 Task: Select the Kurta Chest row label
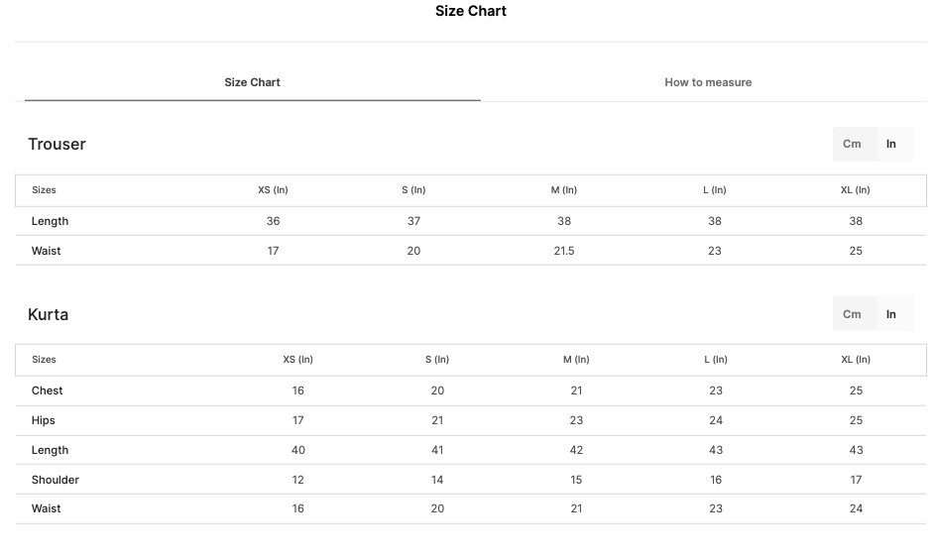pos(47,391)
